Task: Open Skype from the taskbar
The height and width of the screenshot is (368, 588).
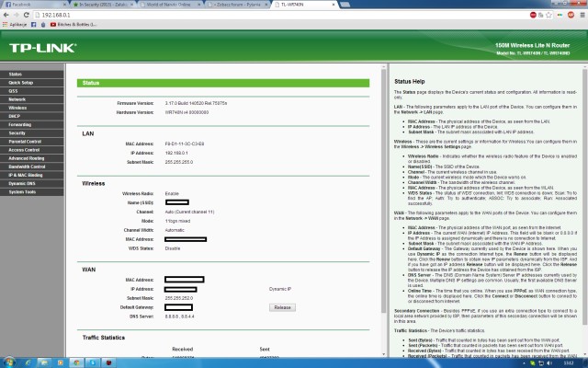Action: (x=93, y=362)
